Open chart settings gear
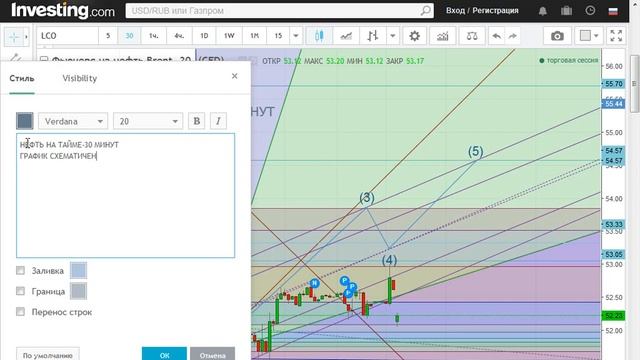 click(x=414, y=36)
